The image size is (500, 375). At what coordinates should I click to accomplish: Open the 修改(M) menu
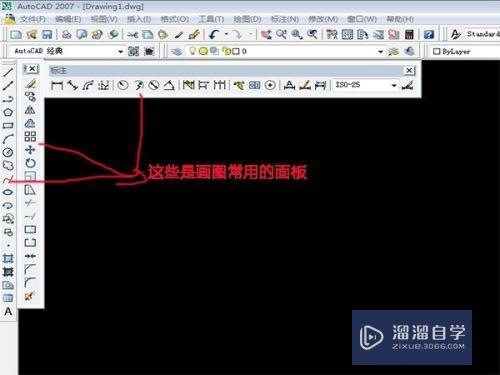[323, 19]
